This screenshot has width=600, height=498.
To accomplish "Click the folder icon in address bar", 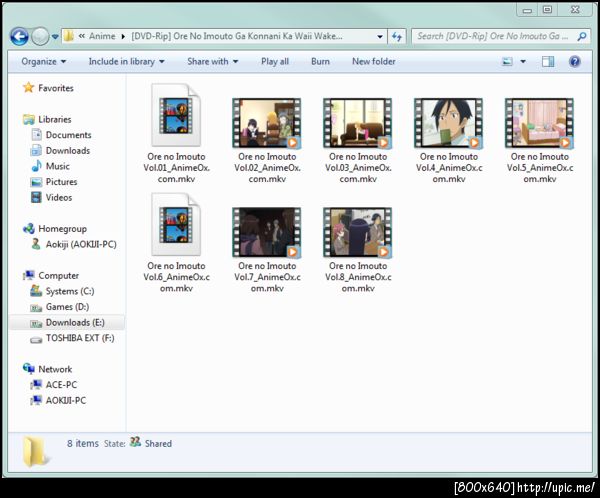I will point(69,36).
